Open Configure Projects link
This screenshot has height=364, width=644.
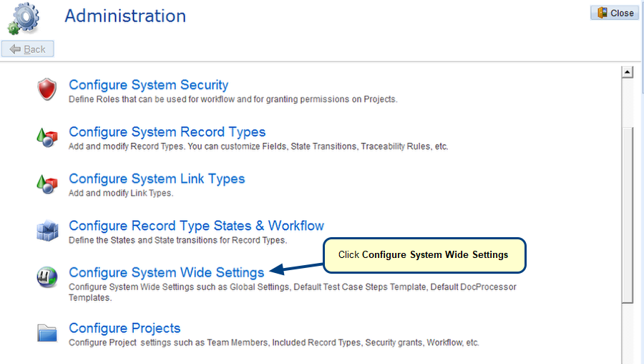coord(125,327)
